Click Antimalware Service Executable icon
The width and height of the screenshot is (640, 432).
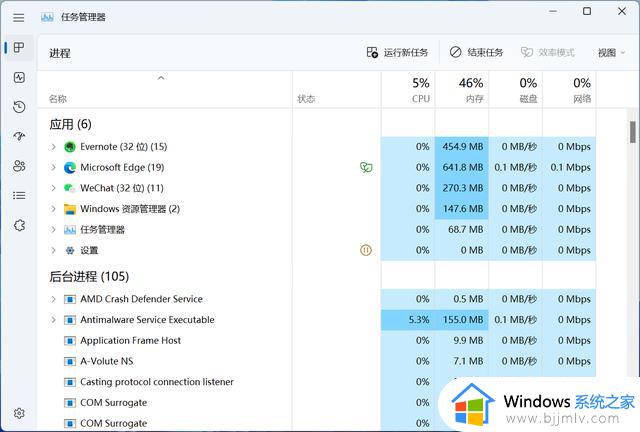[x=70, y=320]
